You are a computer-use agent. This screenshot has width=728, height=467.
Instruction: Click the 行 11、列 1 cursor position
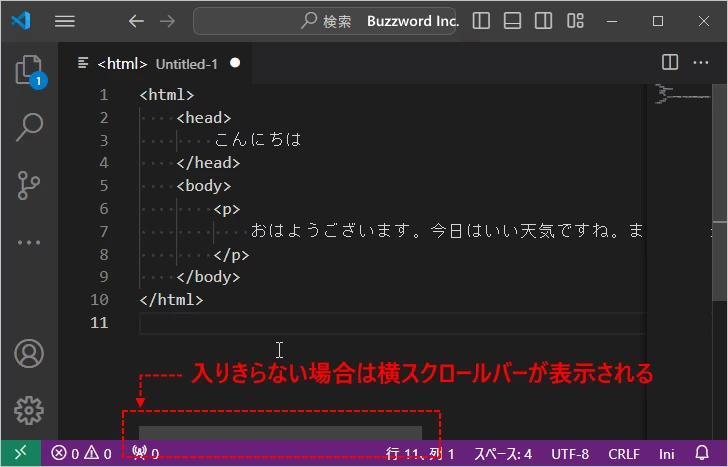[420, 454]
